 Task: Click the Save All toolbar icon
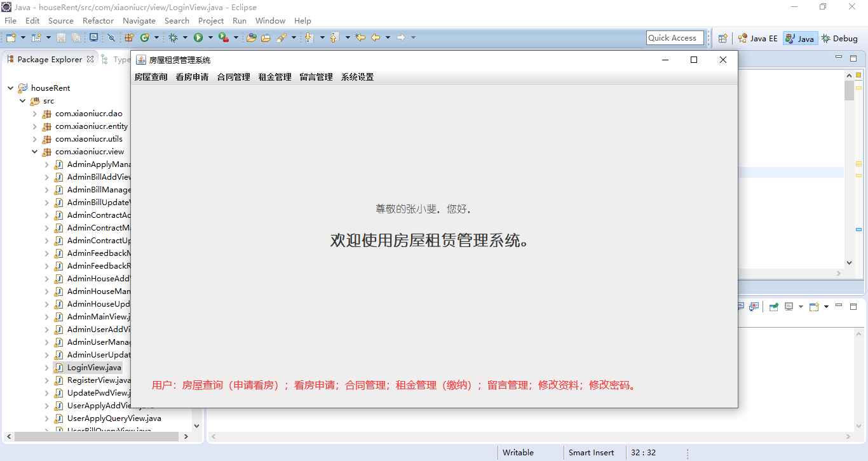click(x=76, y=37)
